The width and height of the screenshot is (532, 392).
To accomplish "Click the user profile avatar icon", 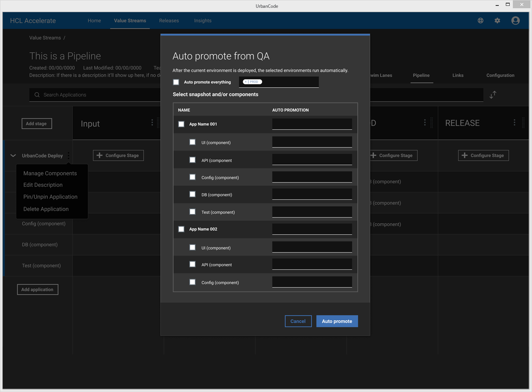I will tap(515, 21).
